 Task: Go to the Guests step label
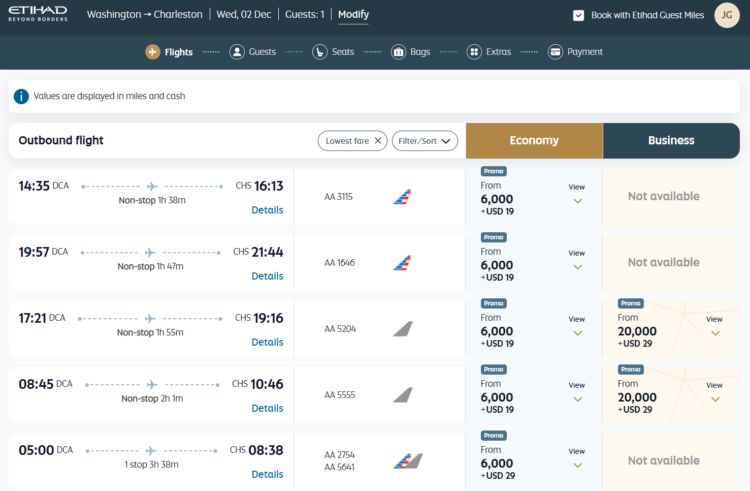point(262,52)
